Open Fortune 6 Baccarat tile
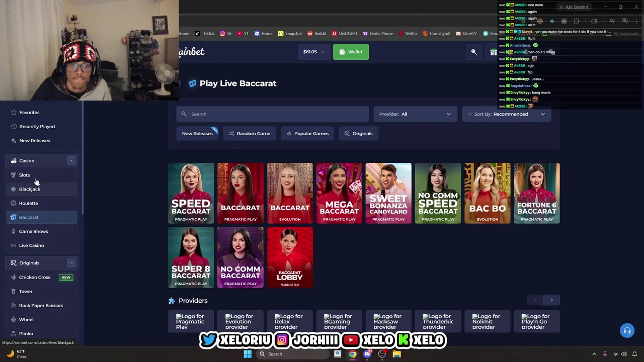 click(537, 193)
